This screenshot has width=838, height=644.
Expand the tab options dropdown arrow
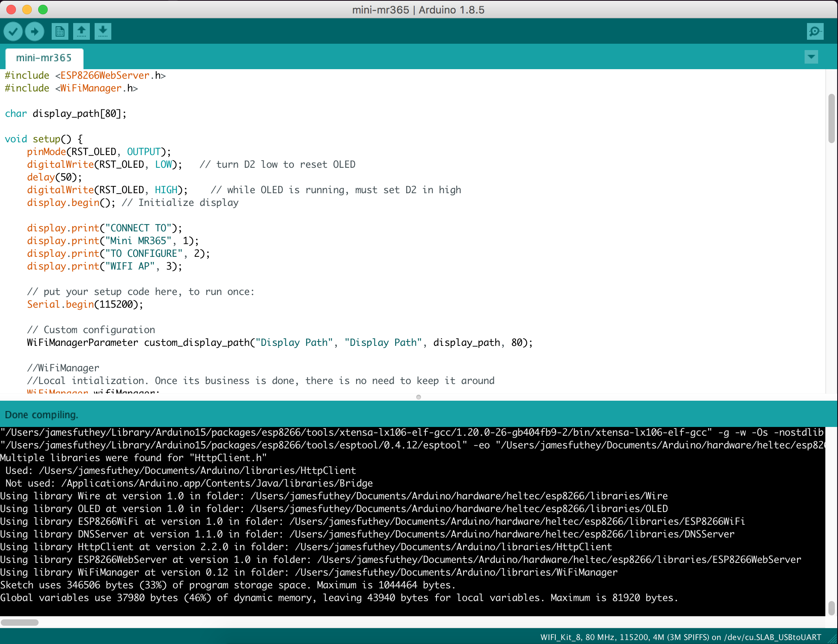[x=811, y=57]
